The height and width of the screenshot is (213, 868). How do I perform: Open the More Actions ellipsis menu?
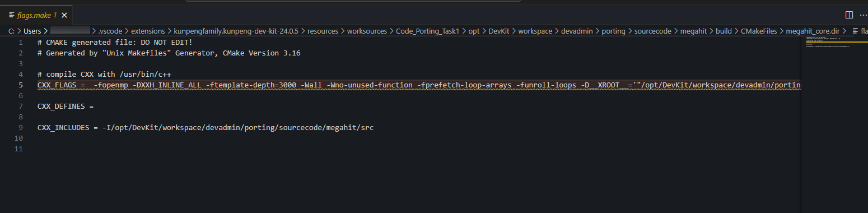tap(863, 15)
